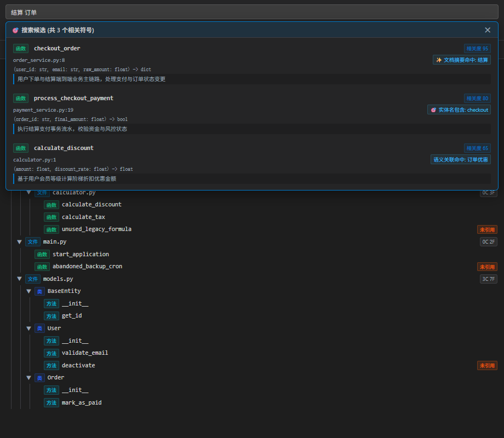The width and height of the screenshot is (504, 438).
Task: Click the search input containing 结算 订单
Action: tap(251, 12)
